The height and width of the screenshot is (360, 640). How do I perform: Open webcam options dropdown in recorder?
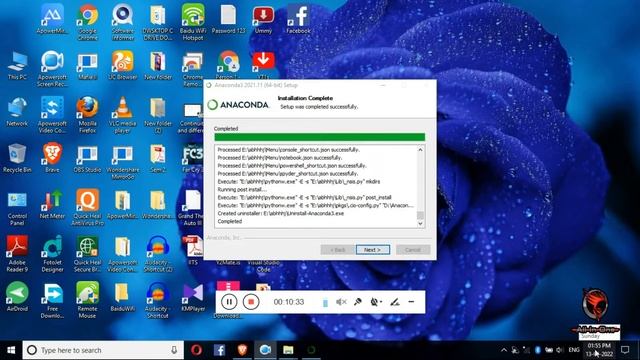[376, 302]
